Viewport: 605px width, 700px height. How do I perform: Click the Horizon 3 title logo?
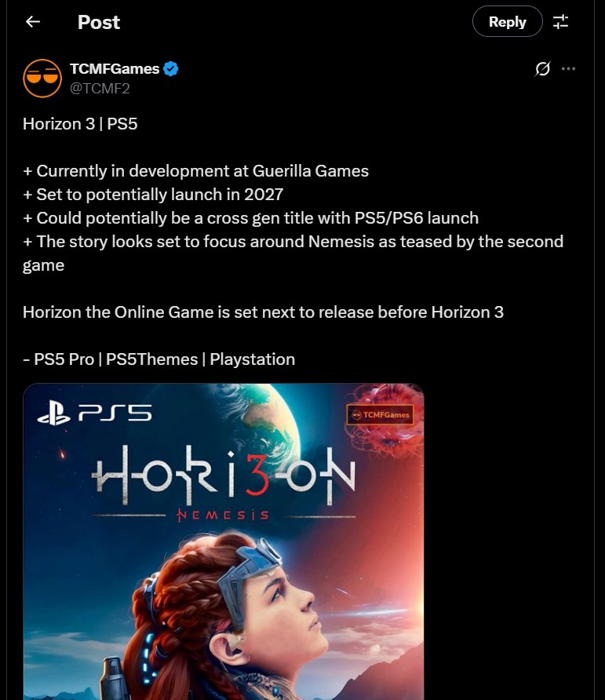[x=224, y=476]
